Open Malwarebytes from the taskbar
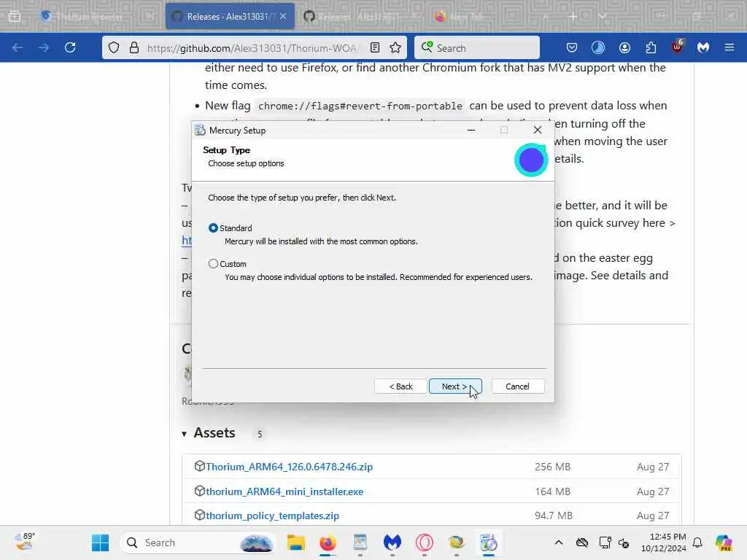 tap(392, 542)
